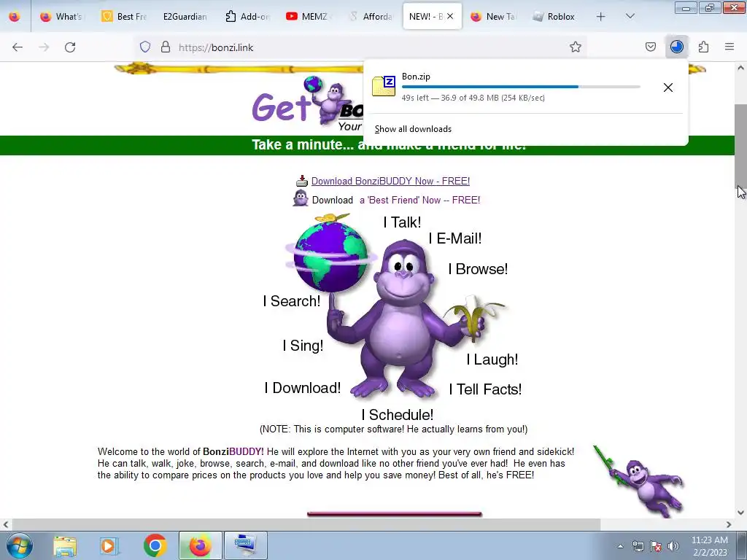Click the Bon.zip download progress bar
The image size is (747, 560).
[521, 87]
